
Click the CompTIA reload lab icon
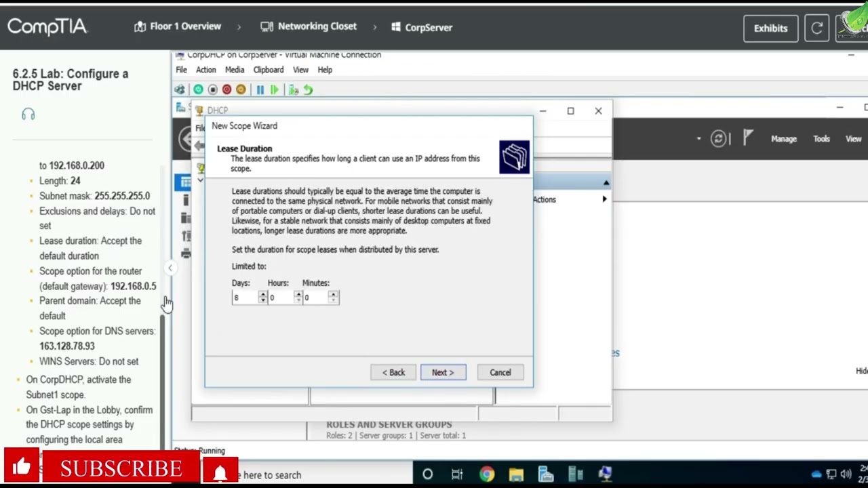(817, 28)
